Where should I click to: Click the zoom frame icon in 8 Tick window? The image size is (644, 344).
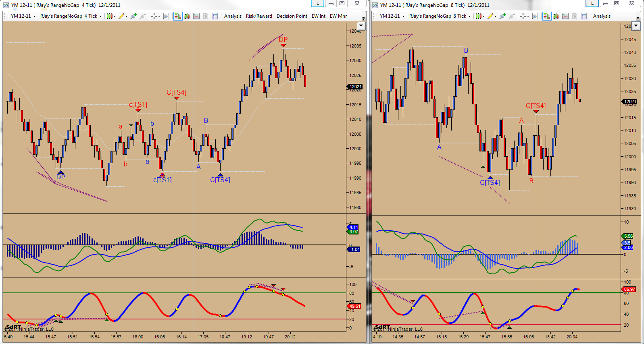pyautogui.click(x=535, y=16)
